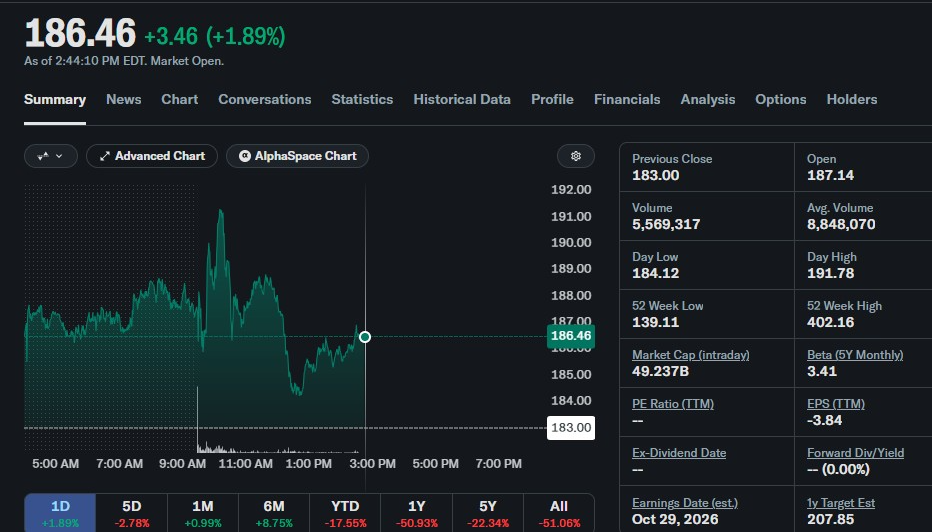Click the 52 Week High value 402.16
The image size is (932, 532).
pos(830,322)
